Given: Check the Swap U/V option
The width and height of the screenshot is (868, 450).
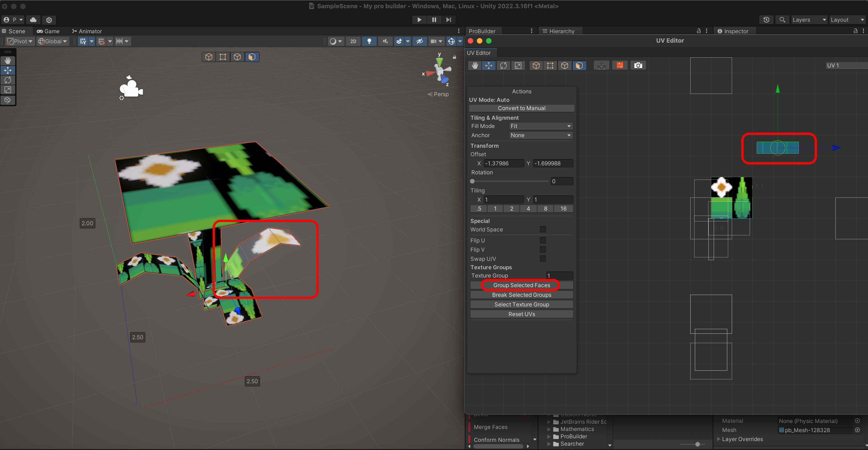Looking at the screenshot, I should (x=542, y=258).
